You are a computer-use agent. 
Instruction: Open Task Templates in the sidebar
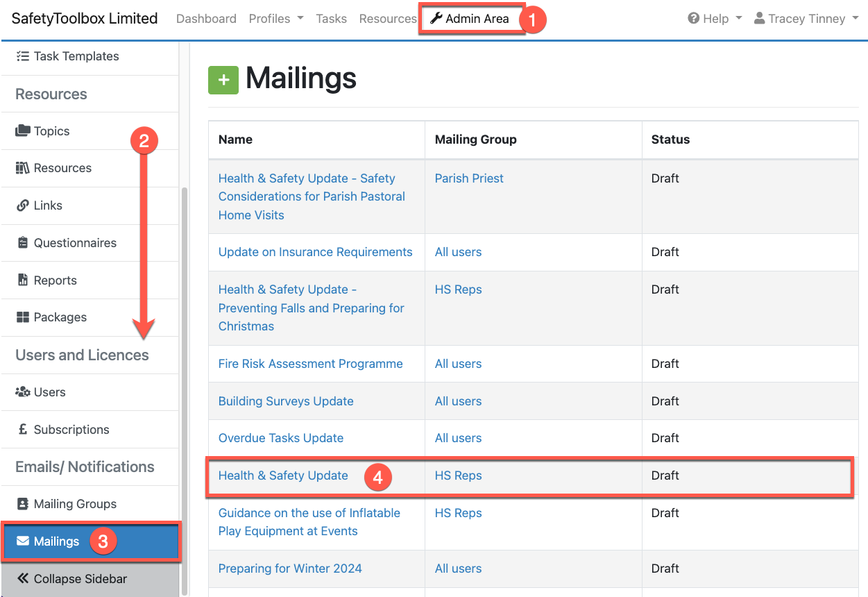point(76,56)
